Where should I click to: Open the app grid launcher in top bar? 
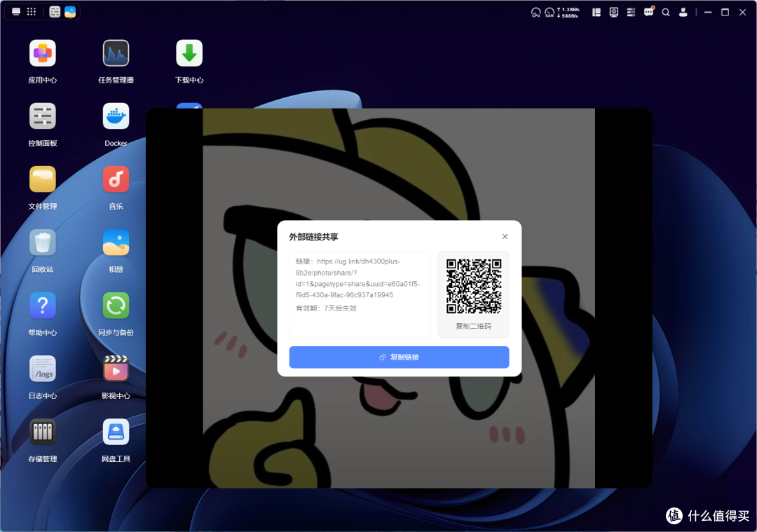tap(32, 12)
